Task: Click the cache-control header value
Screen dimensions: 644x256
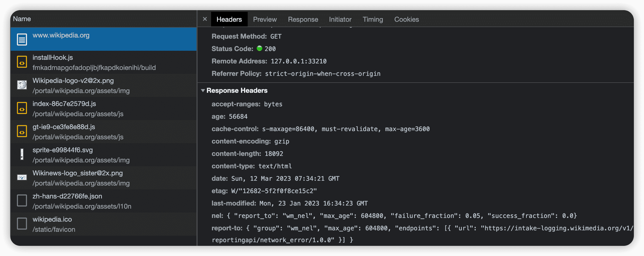Action: (x=346, y=129)
